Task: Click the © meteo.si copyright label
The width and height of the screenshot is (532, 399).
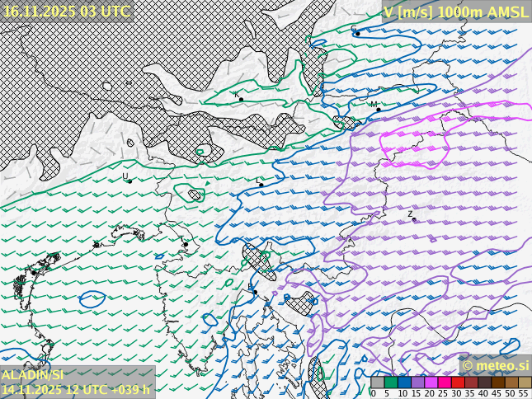Action: coord(495,365)
